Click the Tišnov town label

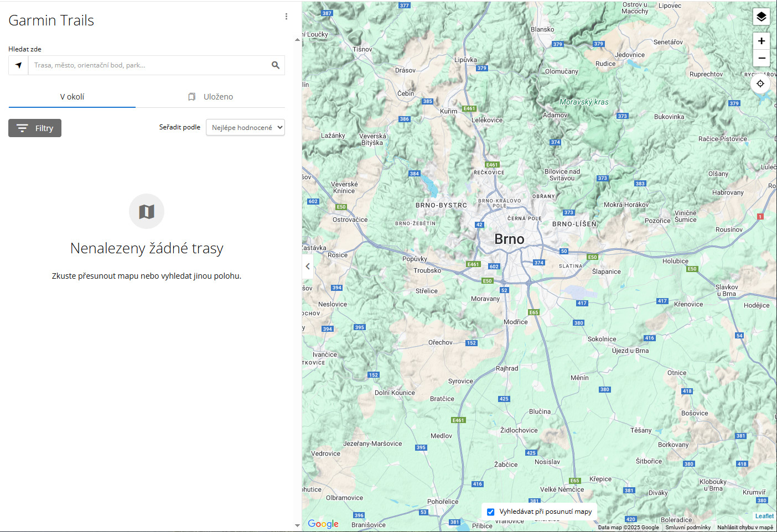[362, 49]
